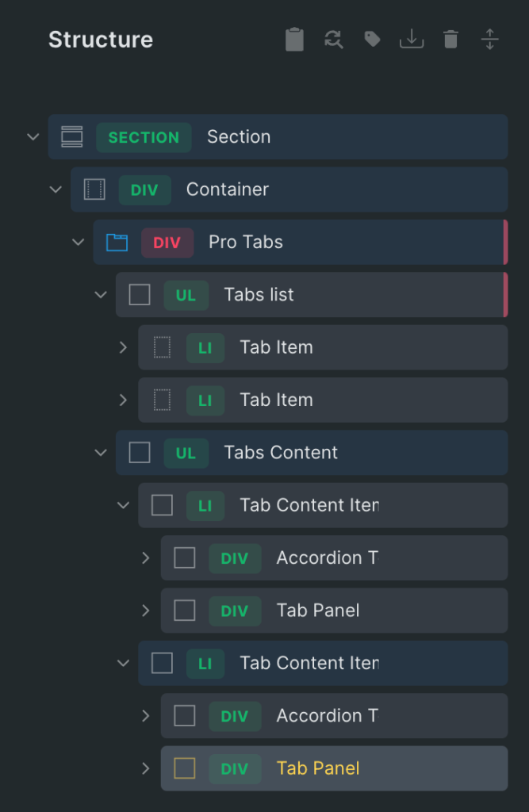Screen dimensions: 529x812
Task: Click the clipboard paste icon in the toolbar
Action: pyautogui.click(x=294, y=40)
